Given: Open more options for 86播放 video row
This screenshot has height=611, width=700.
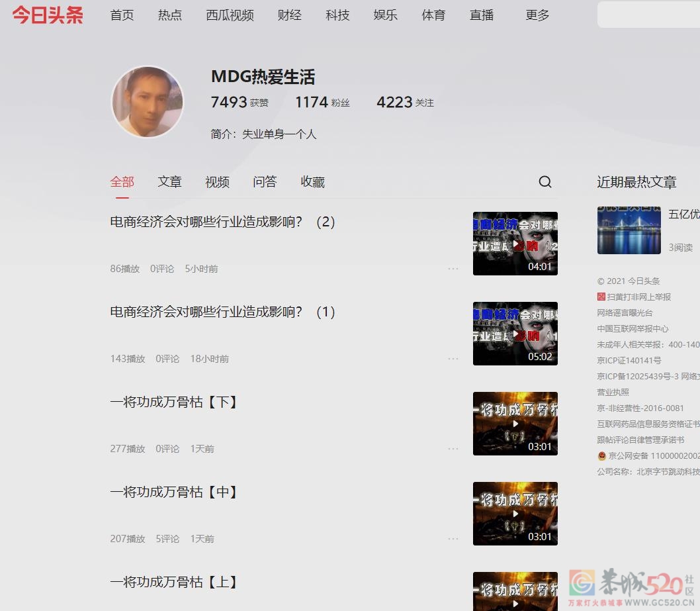Looking at the screenshot, I should (453, 269).
